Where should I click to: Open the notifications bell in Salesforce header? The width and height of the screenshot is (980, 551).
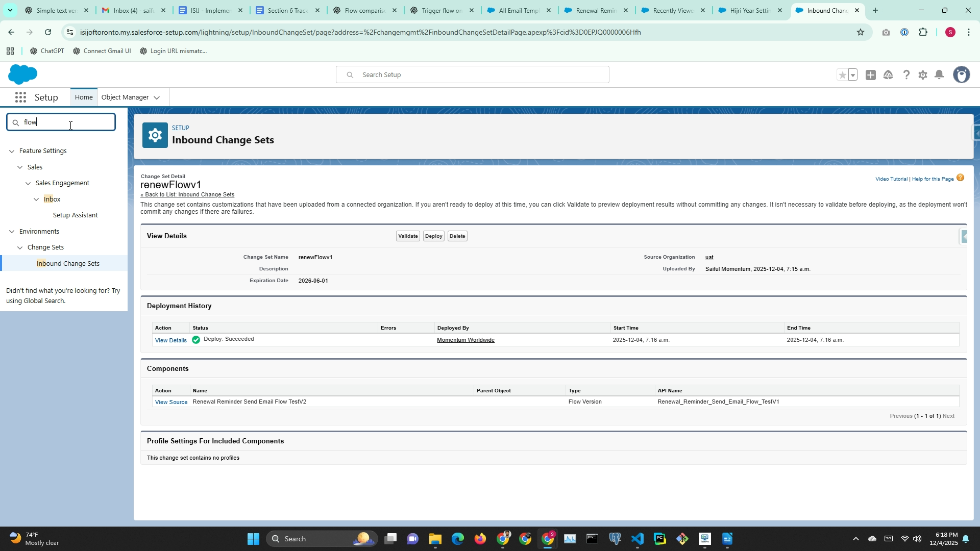click(939, 75)
